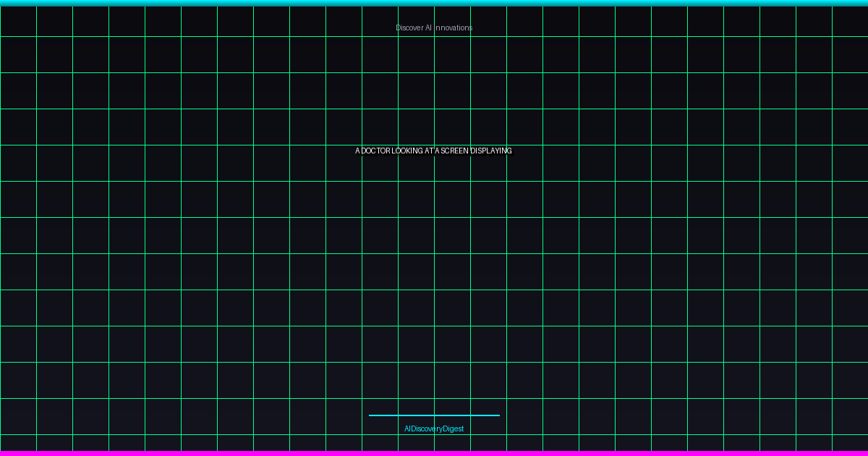Image resolution: width=868 pixels, height=456 pixels.
Task: Click the left end of the magenta bar
Action: (x=6, y=453)
